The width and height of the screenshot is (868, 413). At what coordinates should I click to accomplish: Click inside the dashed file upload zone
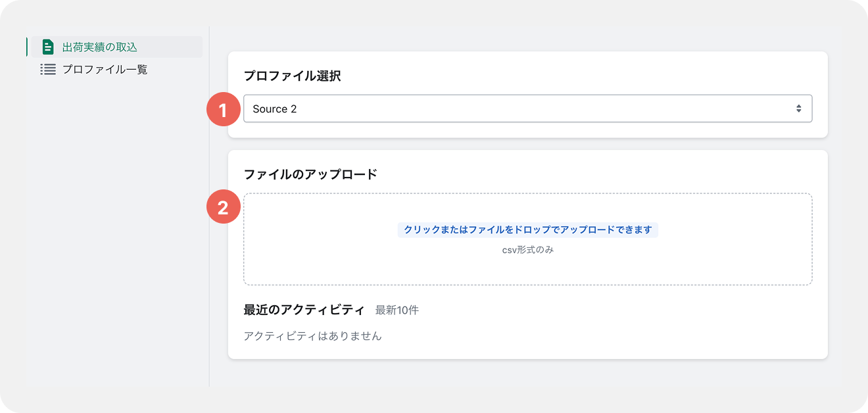[x=527, y=270]
